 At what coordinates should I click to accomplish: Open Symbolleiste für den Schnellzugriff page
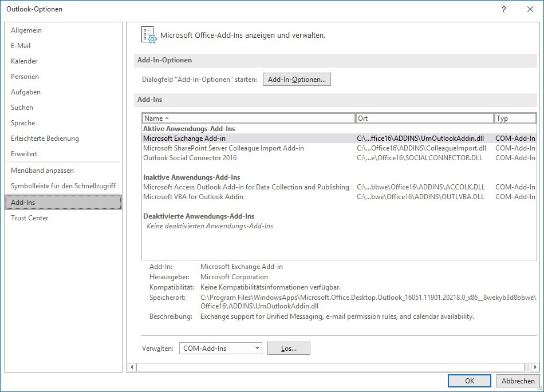pyautogui.click(x=63, y=186)
